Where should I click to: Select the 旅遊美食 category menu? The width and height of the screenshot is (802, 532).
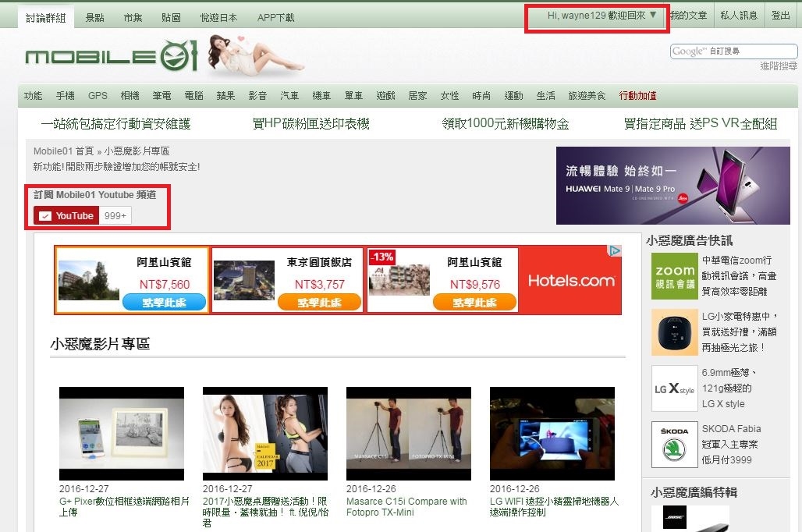(x=587, y=96)
